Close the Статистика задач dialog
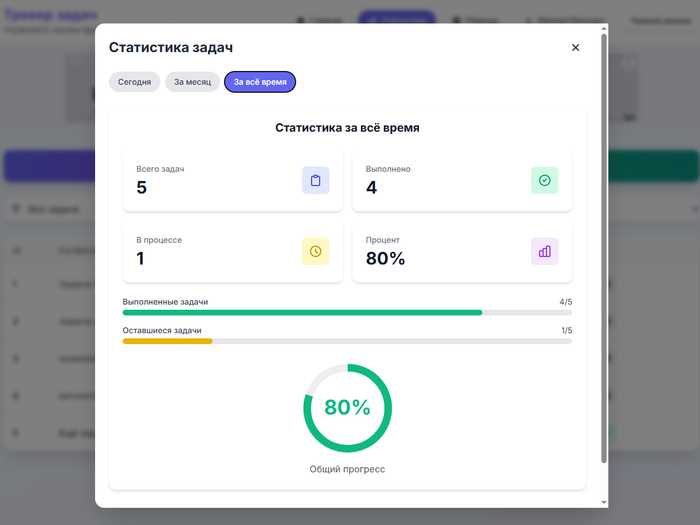The height and width of the screenshot is (525, 700). point(575,47)
